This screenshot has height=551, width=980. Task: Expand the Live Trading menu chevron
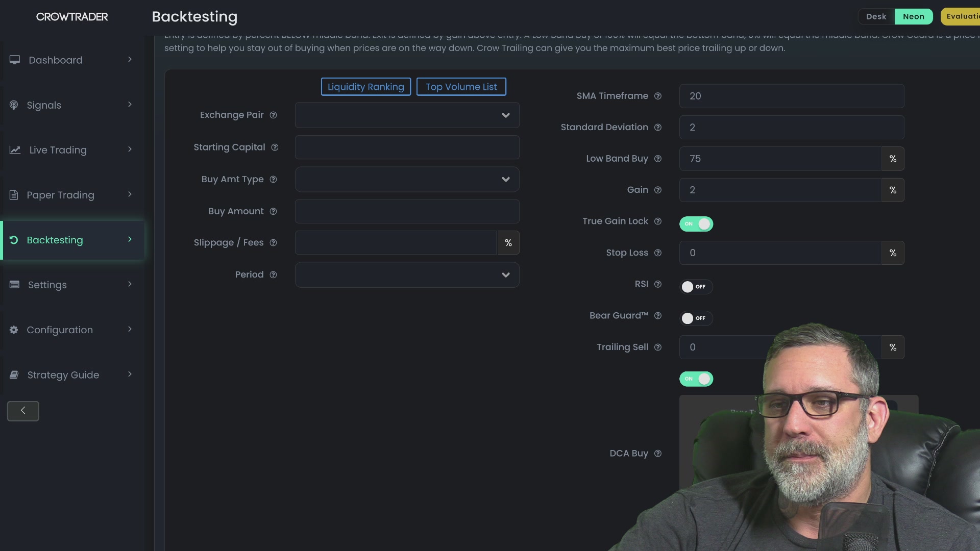(x=130, y=149)
